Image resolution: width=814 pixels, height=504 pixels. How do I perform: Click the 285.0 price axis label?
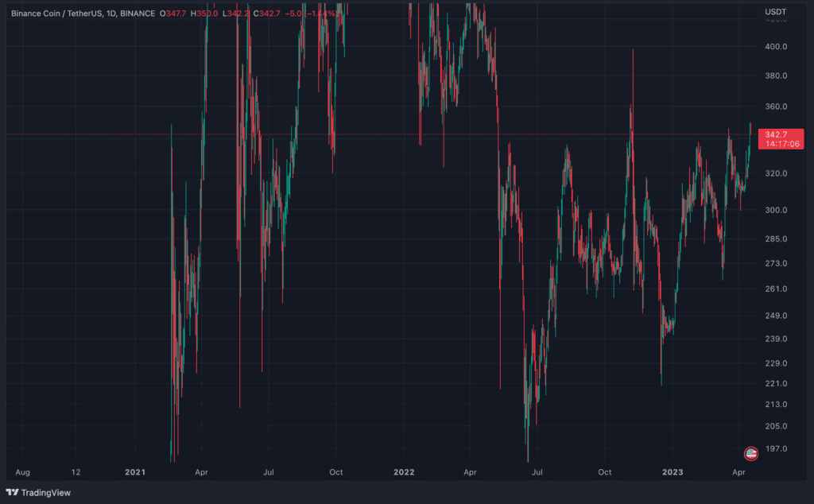[776, 239]
